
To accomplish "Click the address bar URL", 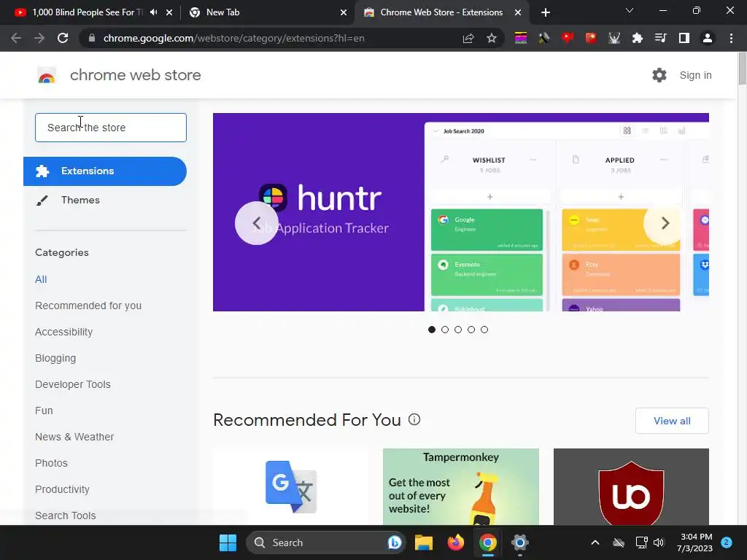I will (x=233, y=38).
